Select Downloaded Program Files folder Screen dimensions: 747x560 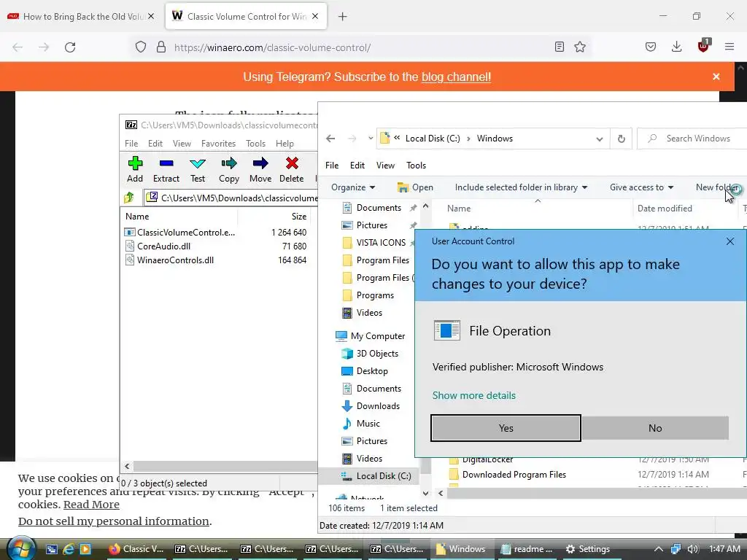click(508, 475)
